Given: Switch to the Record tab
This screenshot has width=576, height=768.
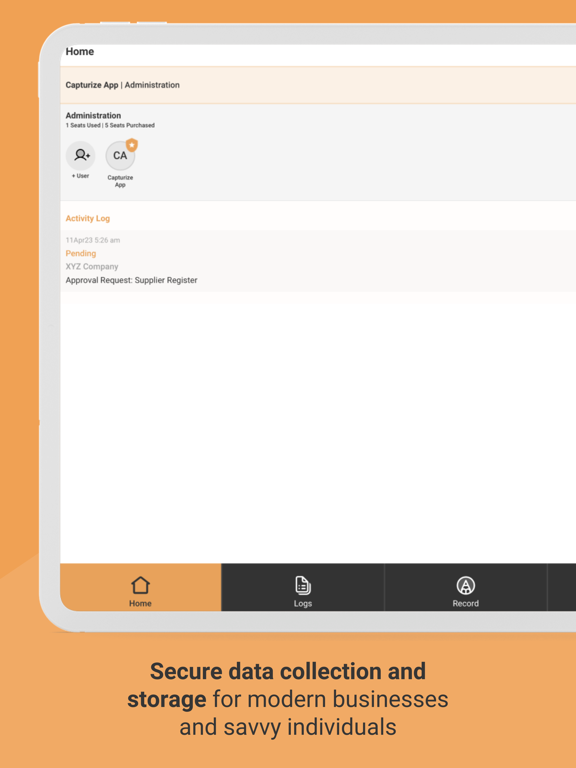Looking at the screenshot, I should [465, 587].
